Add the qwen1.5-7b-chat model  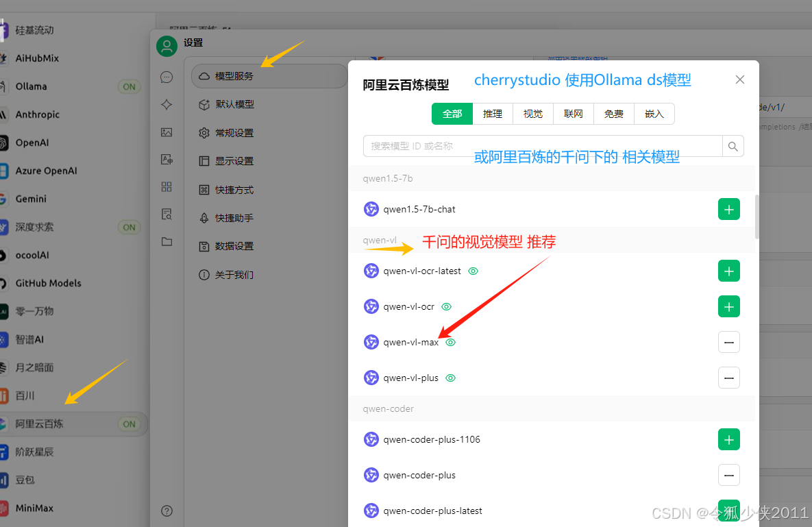[728, 209]
